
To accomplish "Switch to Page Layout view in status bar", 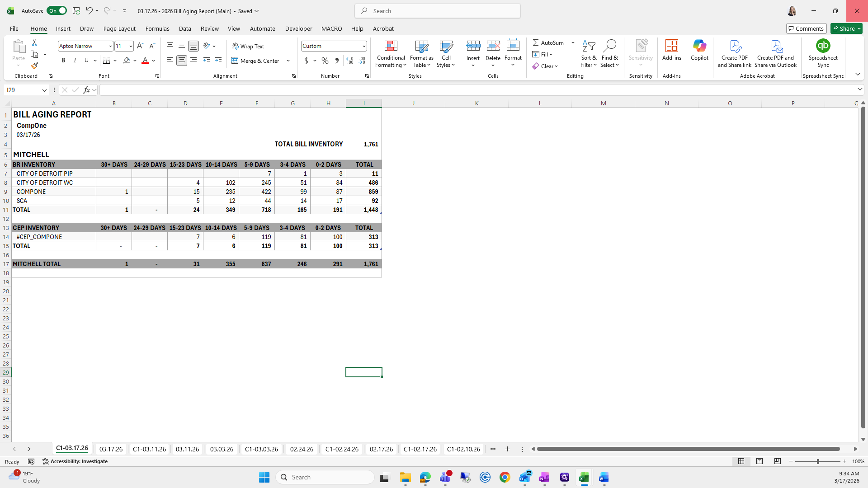I will click(x=759, y=461).
